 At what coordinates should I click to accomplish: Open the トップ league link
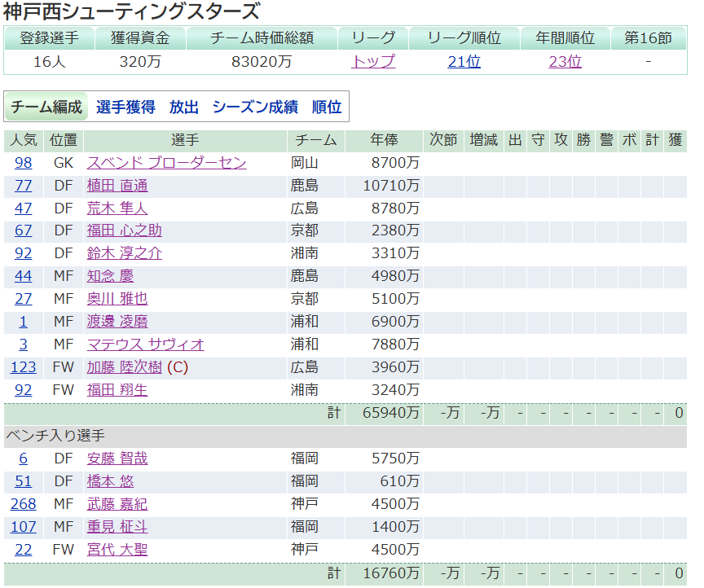373,61
